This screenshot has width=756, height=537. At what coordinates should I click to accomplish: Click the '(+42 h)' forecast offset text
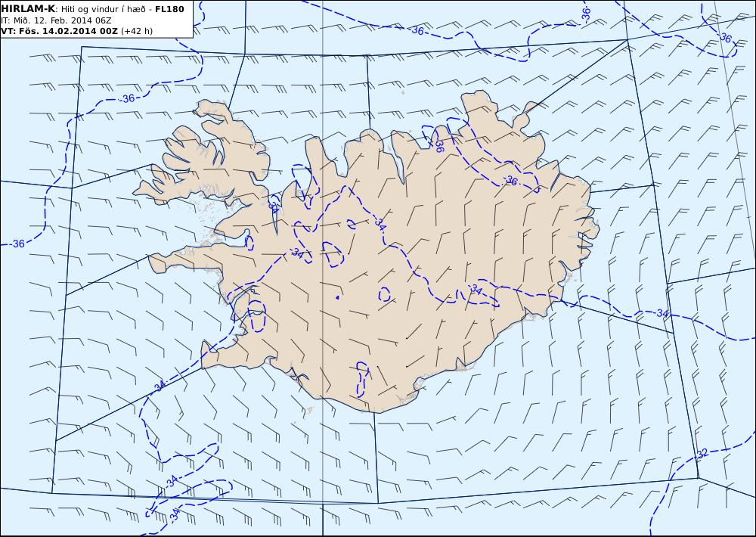pos(136,31)
